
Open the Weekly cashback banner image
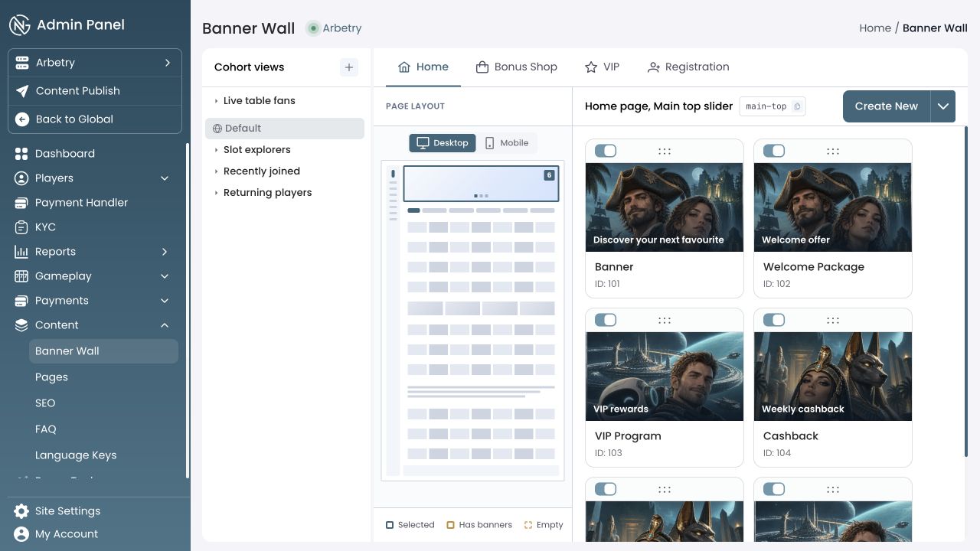pyautogui.click(x=833, y=377)
